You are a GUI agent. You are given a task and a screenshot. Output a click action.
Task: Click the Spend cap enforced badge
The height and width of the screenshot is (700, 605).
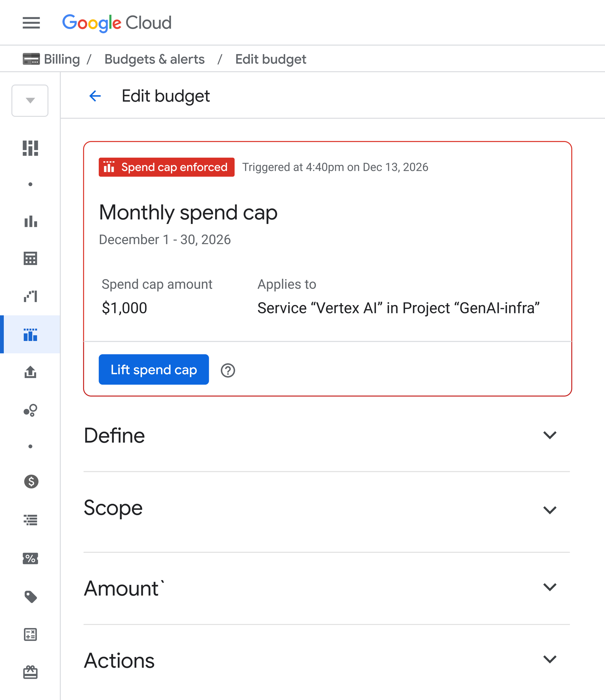pos(167,167)
